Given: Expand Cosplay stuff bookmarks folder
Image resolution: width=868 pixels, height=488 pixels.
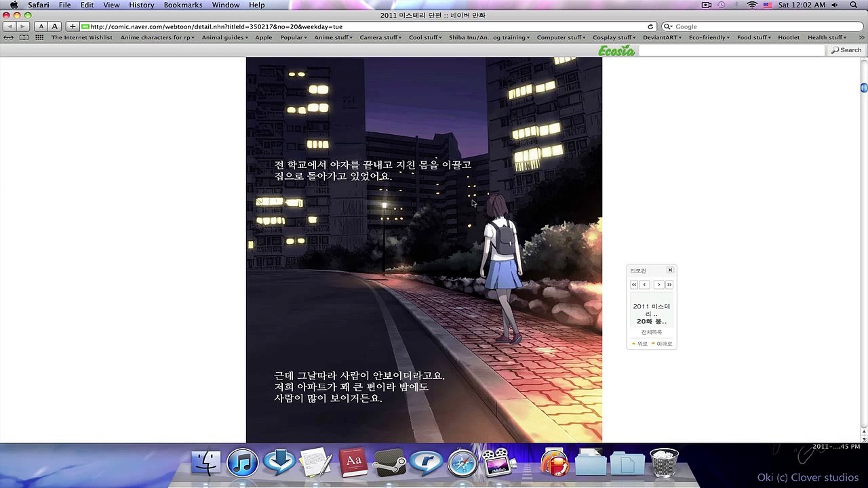Looking at the screenshot, I should click(614, 37).
